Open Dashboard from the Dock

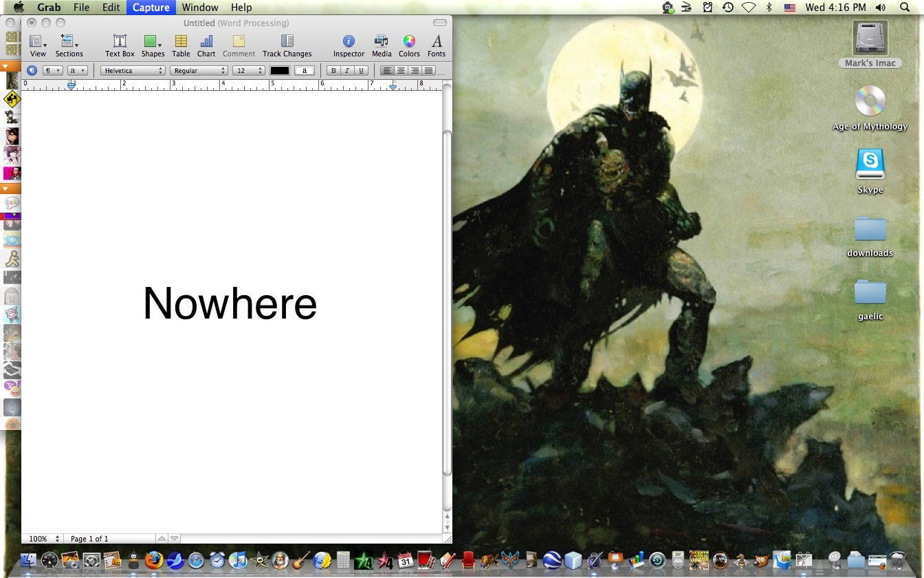[50, 560]
